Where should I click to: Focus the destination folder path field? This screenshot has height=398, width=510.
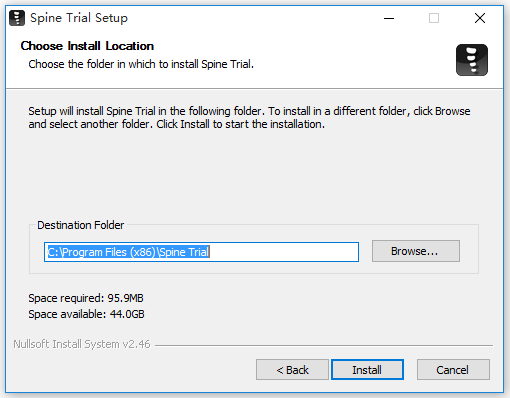pos(201,252)
